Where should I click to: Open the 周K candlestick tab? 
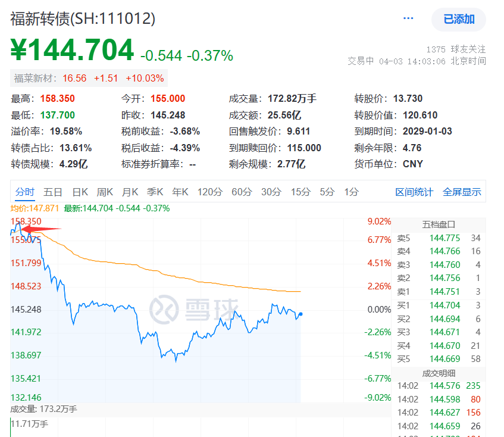[105, 192]
